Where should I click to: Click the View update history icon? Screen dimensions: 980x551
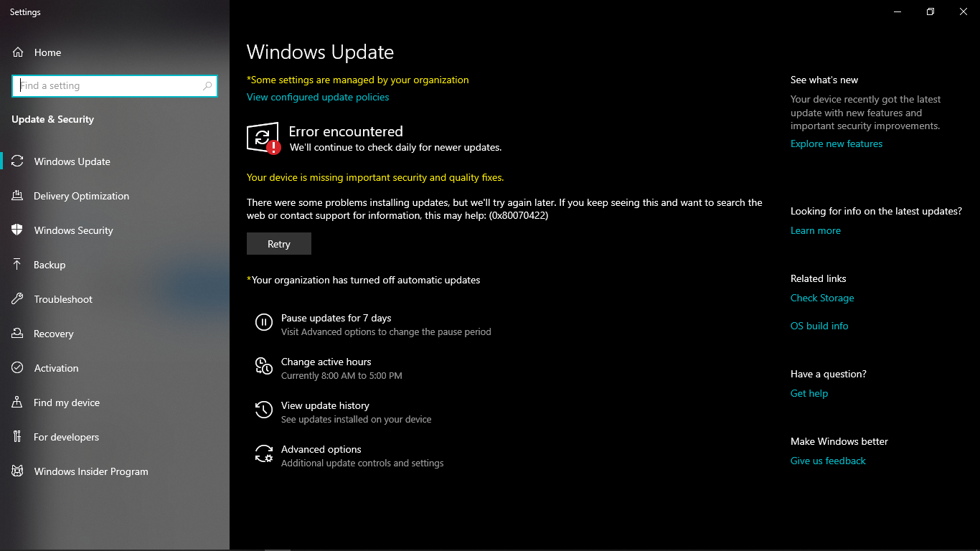pos(264,410)
